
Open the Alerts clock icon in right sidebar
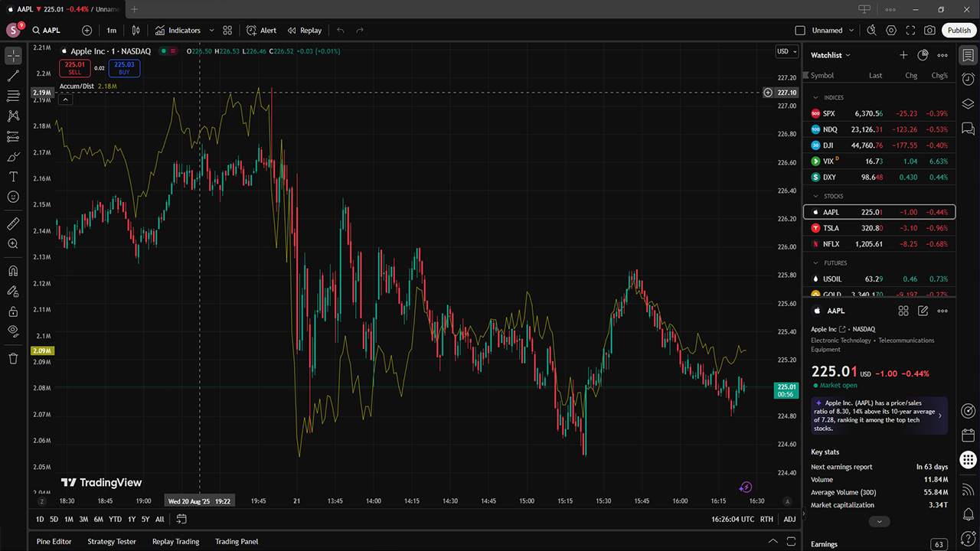pyautogui.click(x=968, y=79)
